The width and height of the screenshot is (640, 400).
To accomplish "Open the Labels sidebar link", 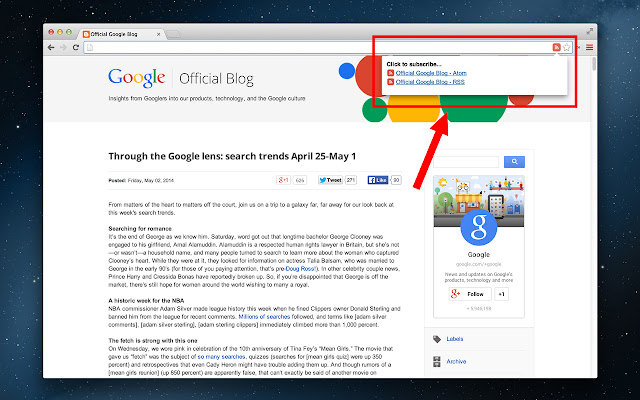I will [x=455, y=339].
